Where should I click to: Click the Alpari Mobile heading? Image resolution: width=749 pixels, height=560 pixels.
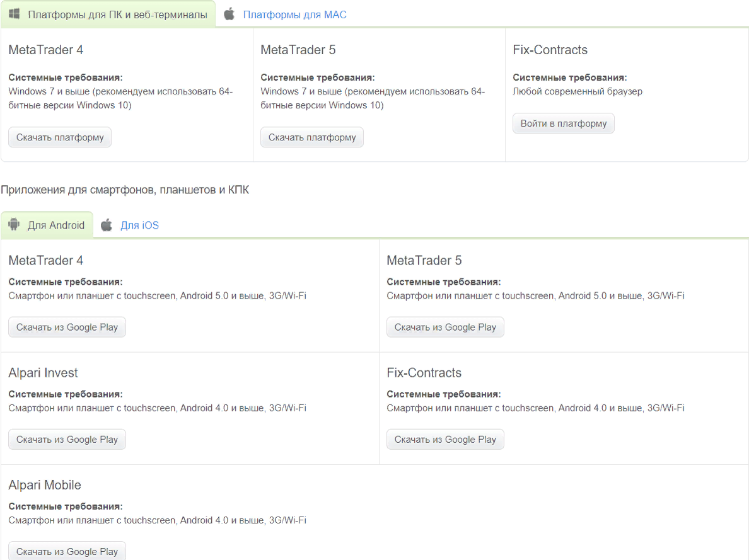click(x=45, y=484)
